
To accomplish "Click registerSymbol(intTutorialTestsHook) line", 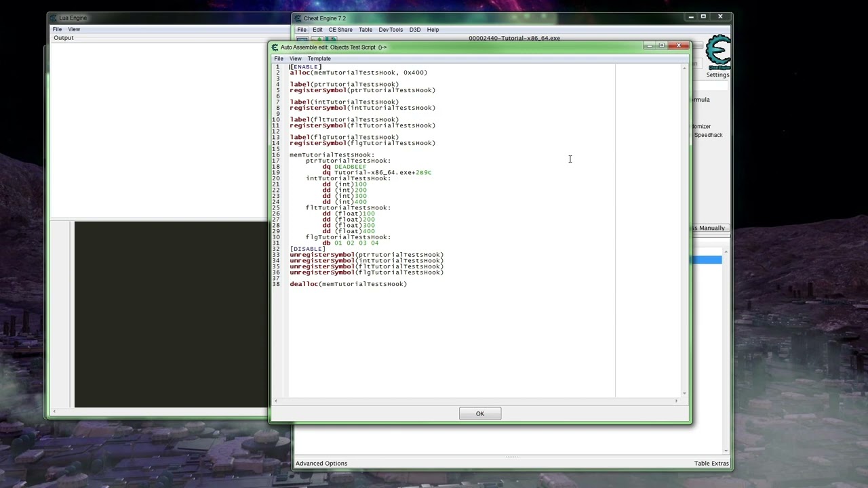I will pyautogui.click(x=363, y=108).
